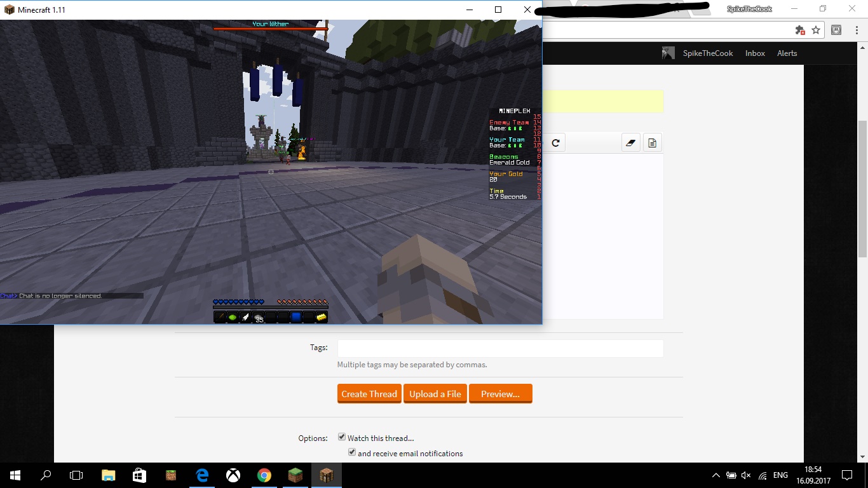Select the hotbar slot showing count 35
The width and height of the screenshot is (868, 488).
258,317
